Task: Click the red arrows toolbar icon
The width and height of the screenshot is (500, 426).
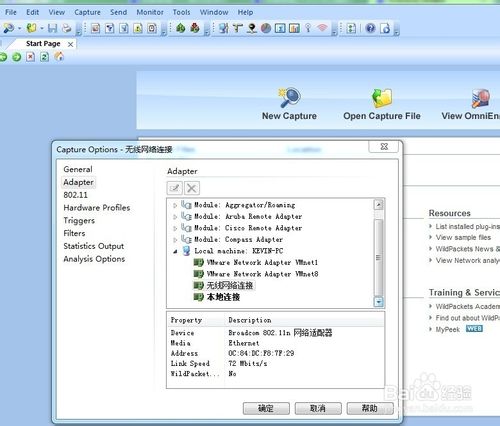Action: (195, 28)
